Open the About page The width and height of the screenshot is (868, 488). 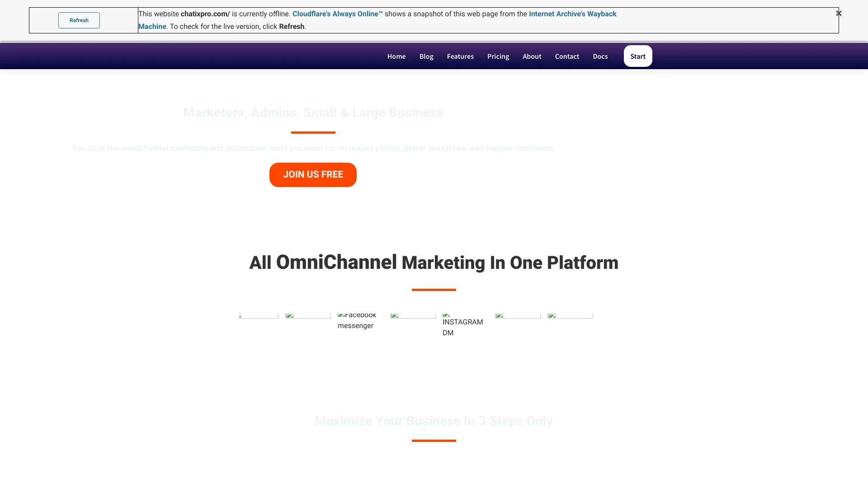(x=532, y=56)
